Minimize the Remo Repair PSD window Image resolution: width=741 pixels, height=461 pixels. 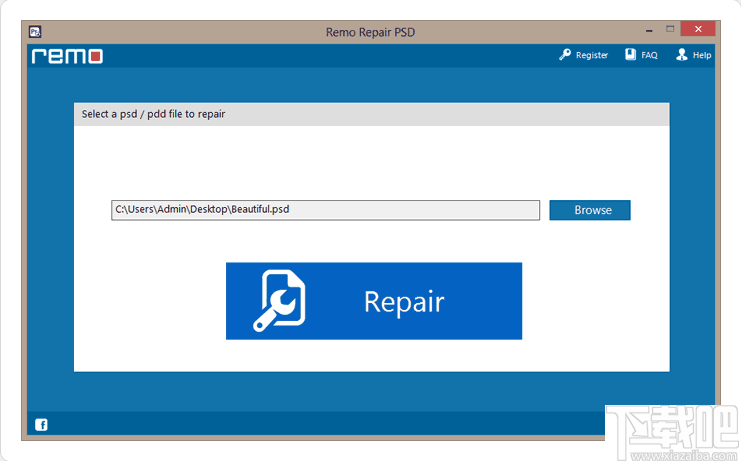tap(649, 30)
